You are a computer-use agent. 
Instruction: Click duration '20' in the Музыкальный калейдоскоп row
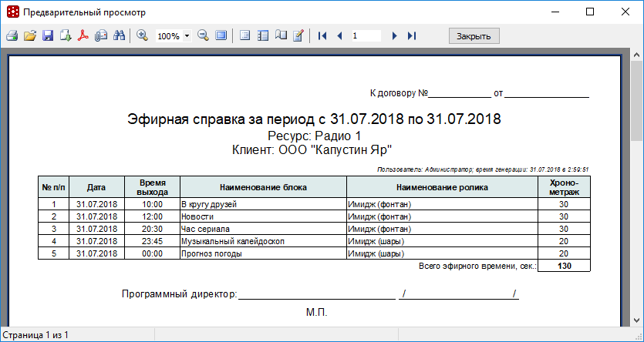tap(564, 241)
